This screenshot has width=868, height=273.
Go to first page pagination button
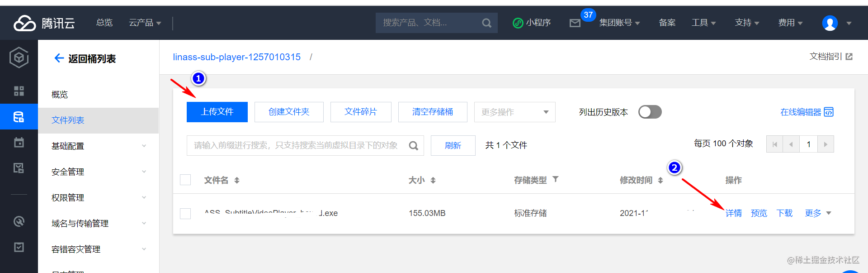coord(775,144)
